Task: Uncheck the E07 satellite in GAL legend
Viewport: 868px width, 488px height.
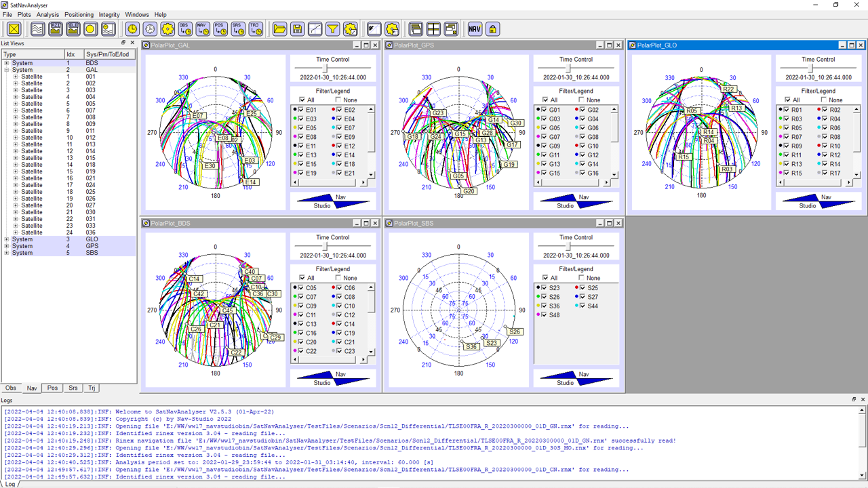Action: [340, 128]
